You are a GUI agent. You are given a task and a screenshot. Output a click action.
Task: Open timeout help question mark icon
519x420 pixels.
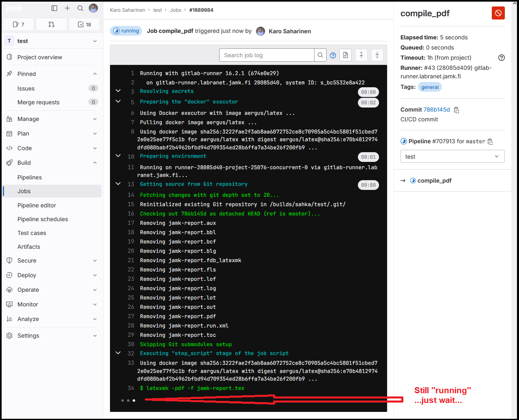click(x=501, y=58)
